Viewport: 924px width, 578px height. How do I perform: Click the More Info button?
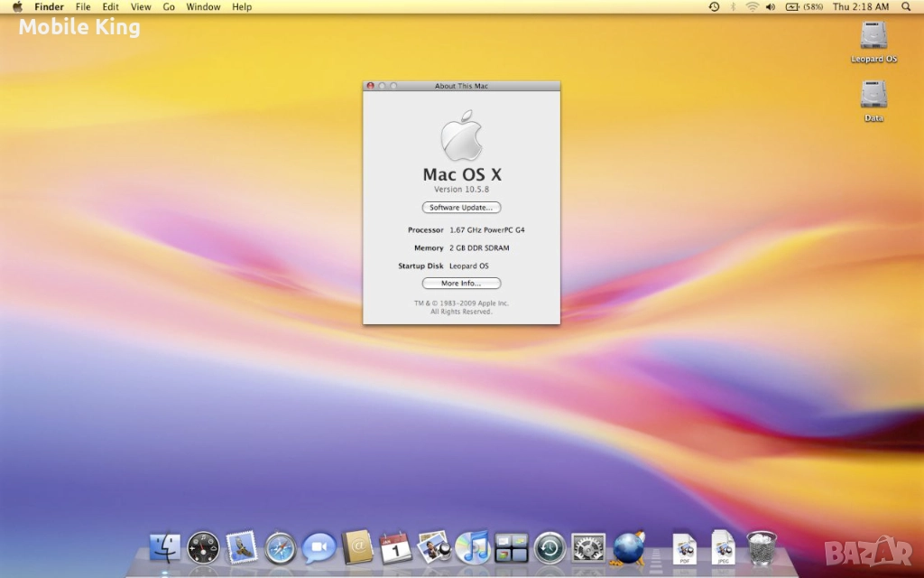[461, 284]
